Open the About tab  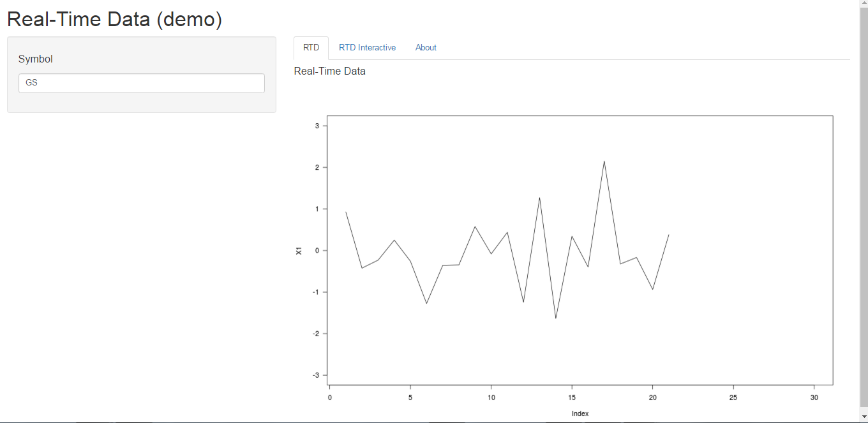[426, 48]
